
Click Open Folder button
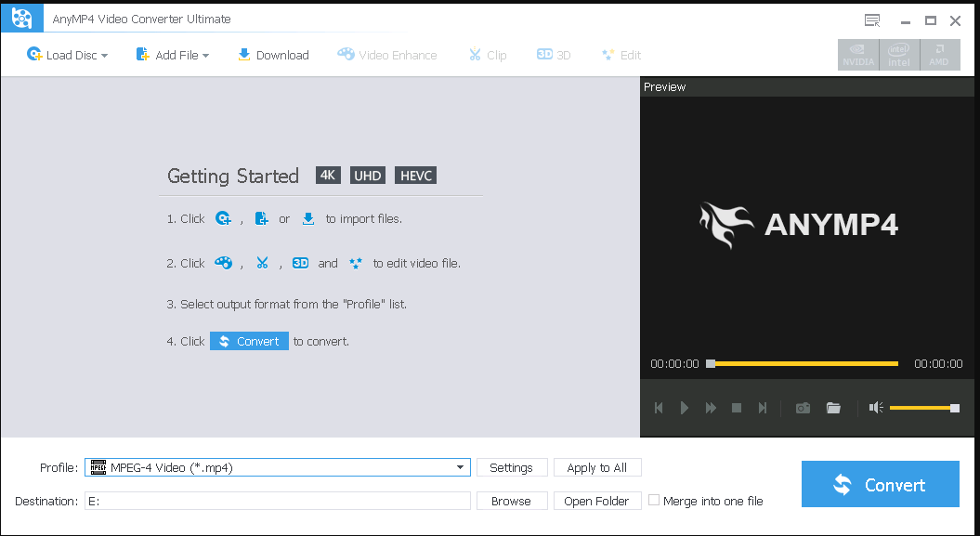click(597, 501)
